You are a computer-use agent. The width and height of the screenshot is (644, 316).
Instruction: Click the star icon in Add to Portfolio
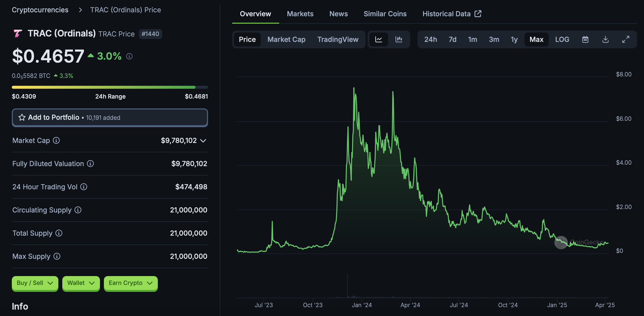click(22, 117)
